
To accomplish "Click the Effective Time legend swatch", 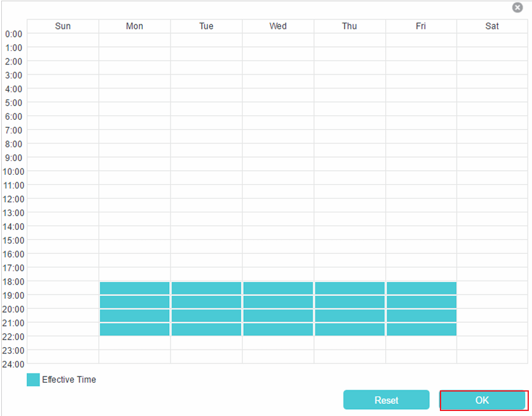I will (33, 380).
